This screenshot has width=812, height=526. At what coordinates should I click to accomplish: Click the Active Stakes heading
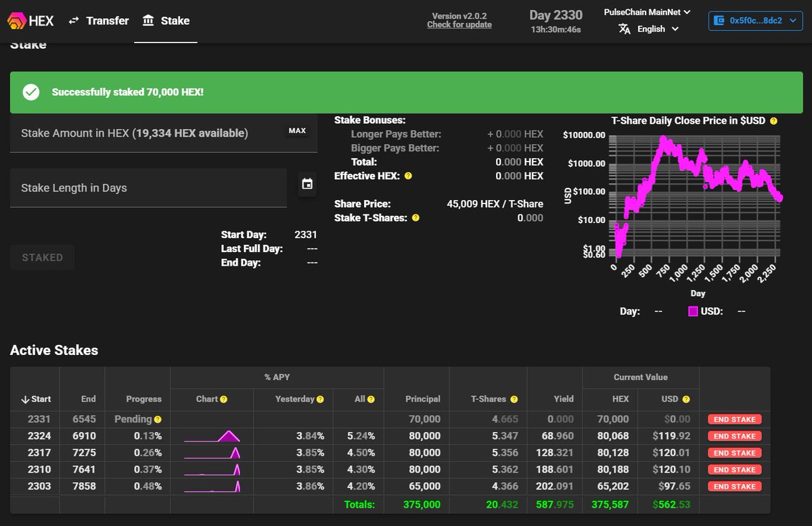click(54, 350)
